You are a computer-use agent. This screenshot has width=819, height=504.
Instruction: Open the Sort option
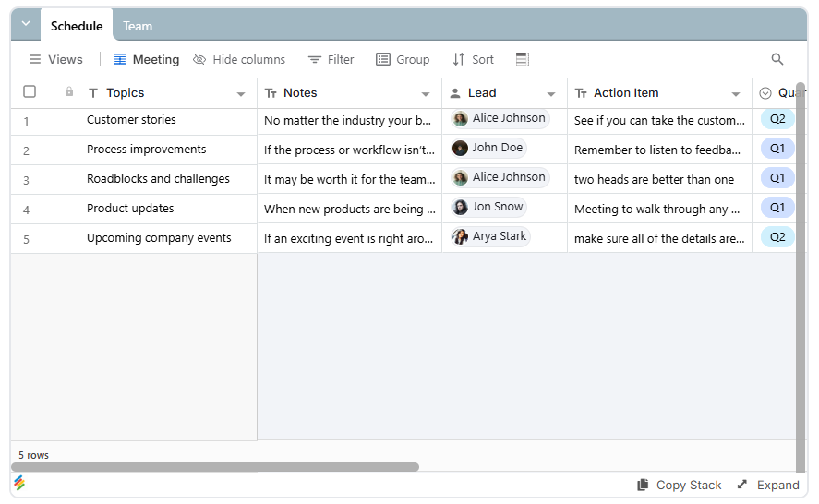[474, 60]
